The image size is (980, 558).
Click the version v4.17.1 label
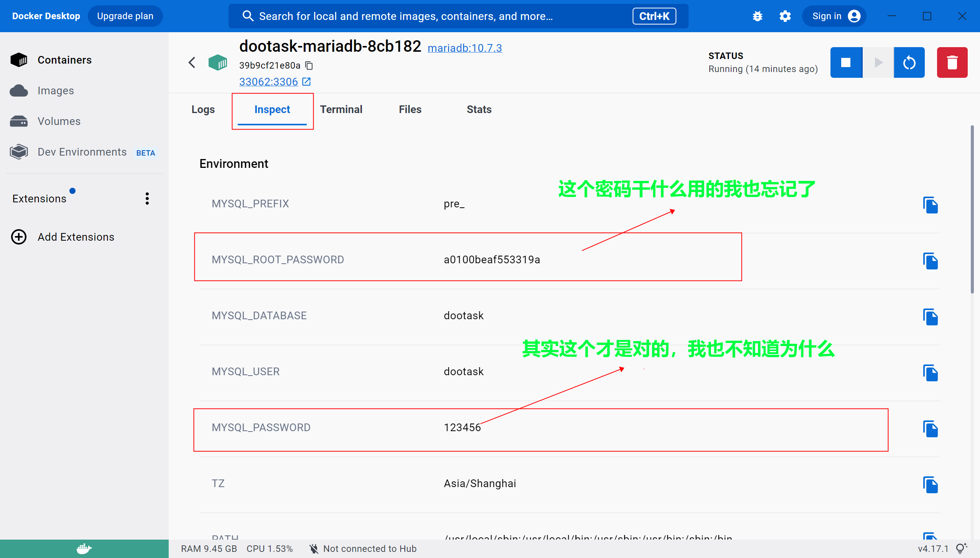[x=933, y=549]
